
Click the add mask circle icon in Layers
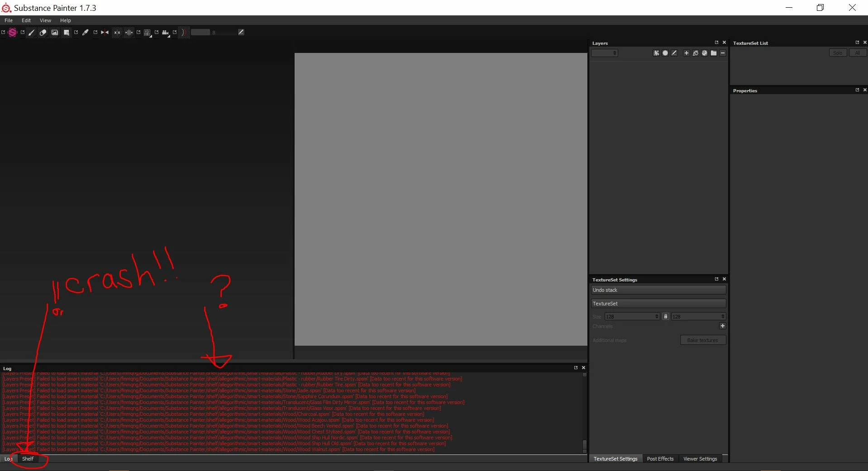tap(665, 53)
